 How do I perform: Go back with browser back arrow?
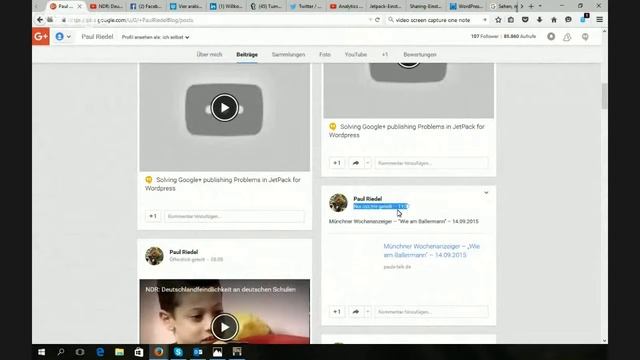(40, 20)
